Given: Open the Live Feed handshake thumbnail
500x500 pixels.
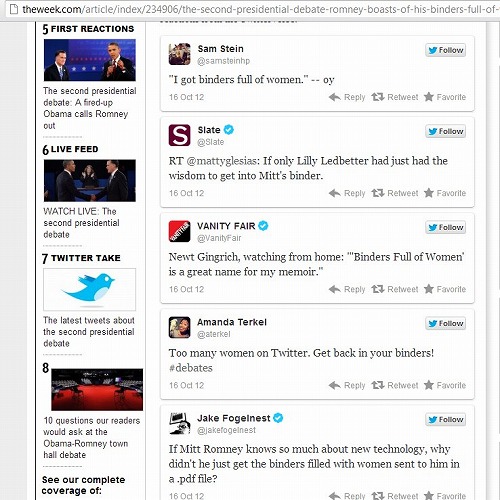Looking at the screenshot, I should click(90, 180).
